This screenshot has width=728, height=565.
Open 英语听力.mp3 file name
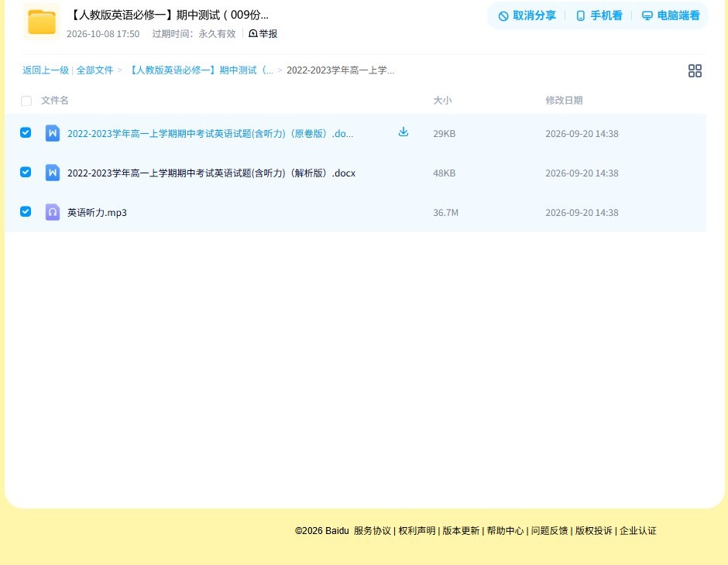click(97, 212)
